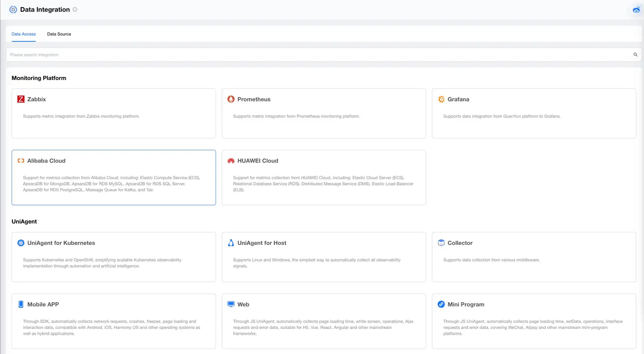Click the Mobile APP phone icon
644x354 pixels.
click(x=21, y=304)
